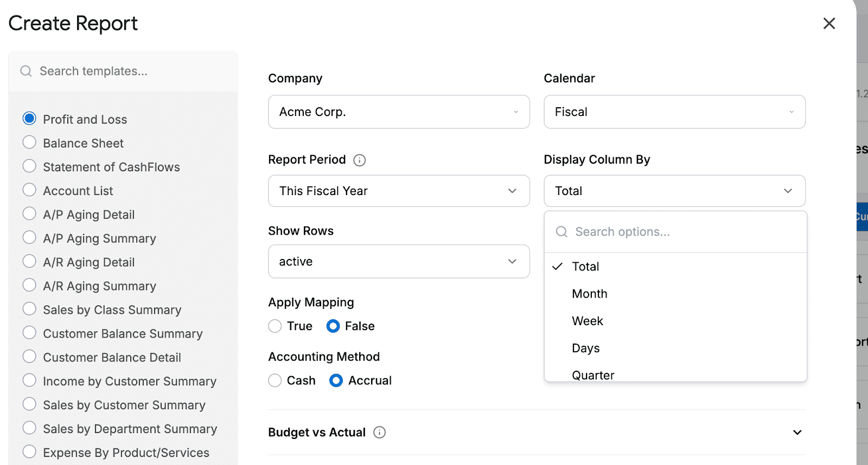Select the Total option with checkmark
The image size is (868, 465).
click(x=586, y=267)
